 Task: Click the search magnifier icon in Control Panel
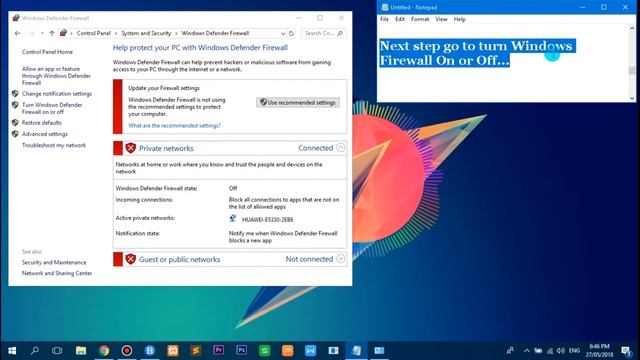point(340,33)
